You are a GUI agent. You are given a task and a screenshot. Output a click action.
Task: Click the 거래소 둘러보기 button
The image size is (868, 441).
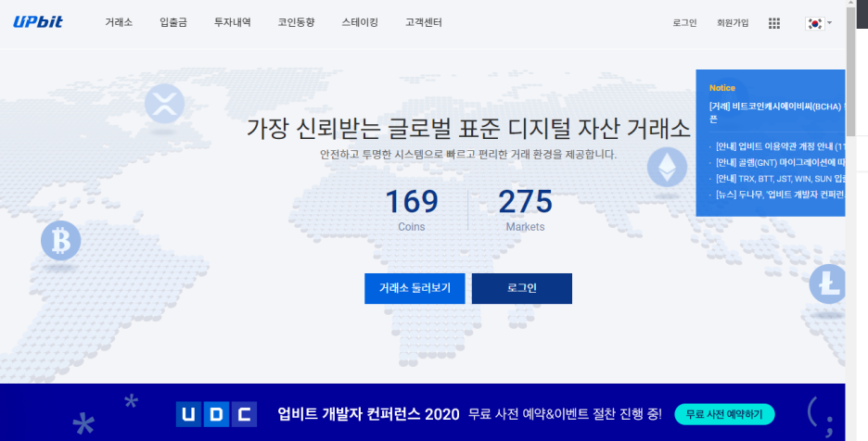click(415, 288)
